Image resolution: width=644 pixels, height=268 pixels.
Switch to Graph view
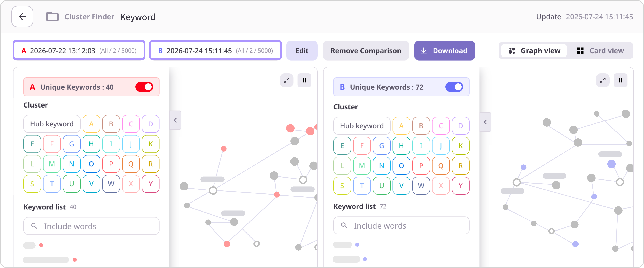(534, 51)
